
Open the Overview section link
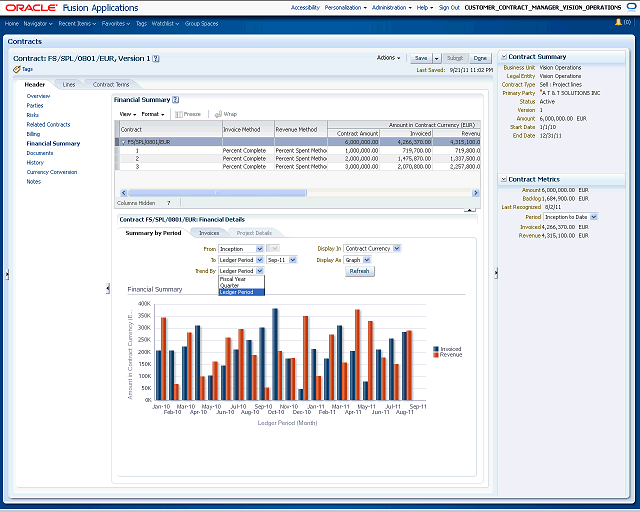(x=38, y=96)
